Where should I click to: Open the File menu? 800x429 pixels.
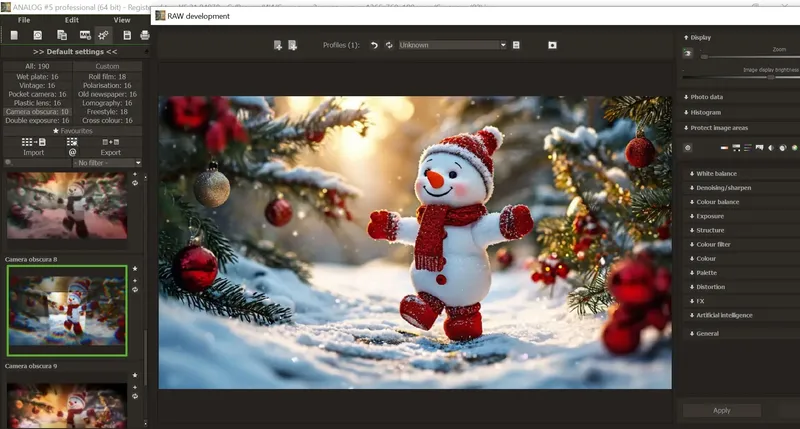[24, 20]
